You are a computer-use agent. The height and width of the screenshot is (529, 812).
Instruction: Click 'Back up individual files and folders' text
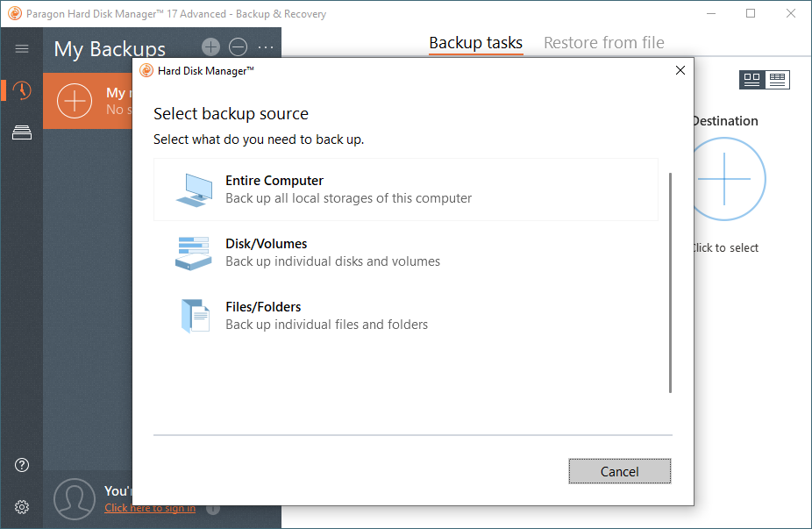pos(327,325)
